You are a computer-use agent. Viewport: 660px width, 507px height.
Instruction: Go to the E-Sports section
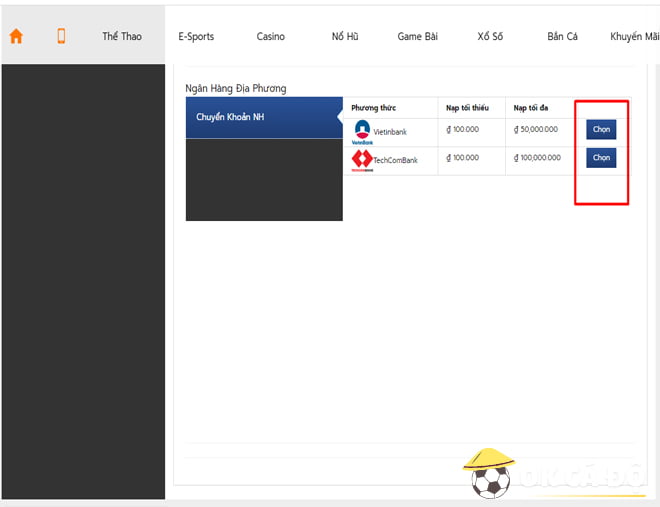pos(196,37)
